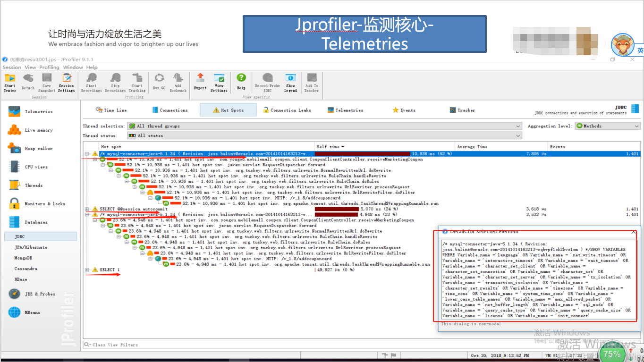Image resolution: width=644 pixels, height=362 pixels.
Task: Click the Detach toolbar icon
Action: (28, 83)
